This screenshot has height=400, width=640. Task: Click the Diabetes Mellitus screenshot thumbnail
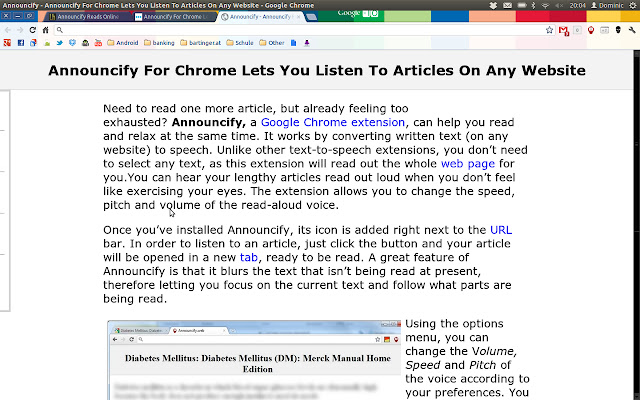coord(254,360)
